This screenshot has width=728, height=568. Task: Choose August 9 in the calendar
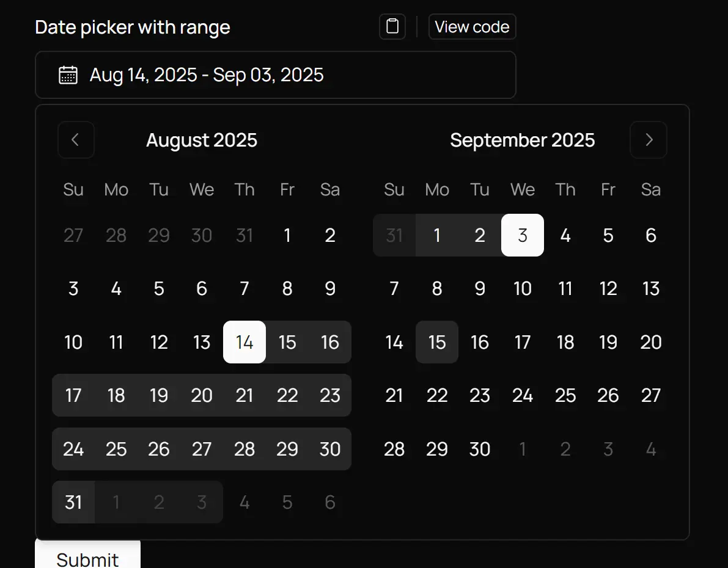click(330, 288)
